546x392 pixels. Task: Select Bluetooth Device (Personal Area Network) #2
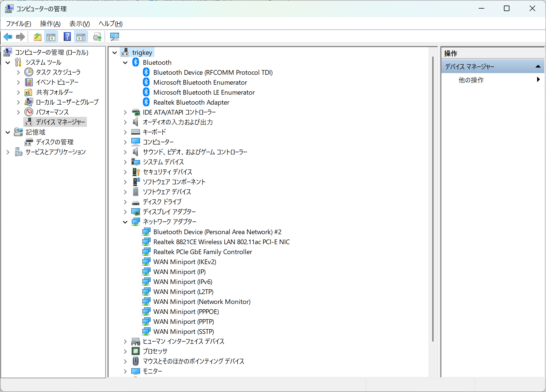click(217, 232)
